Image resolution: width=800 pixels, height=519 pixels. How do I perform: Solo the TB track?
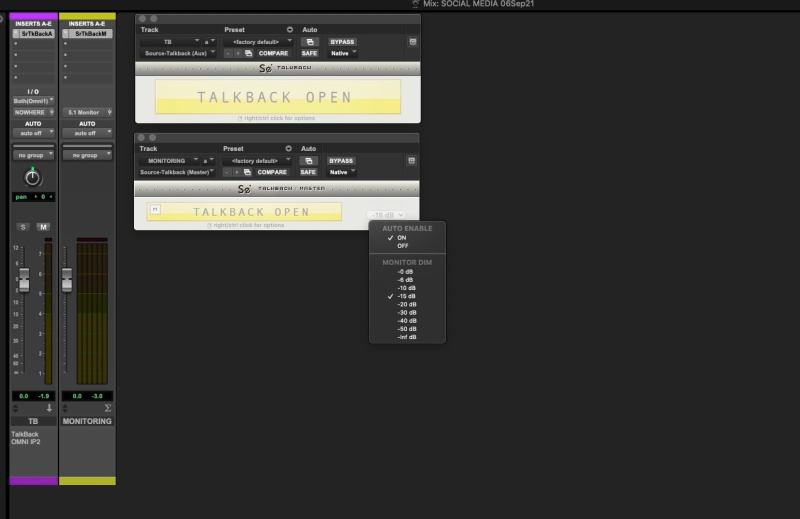[x=23, y=227]
